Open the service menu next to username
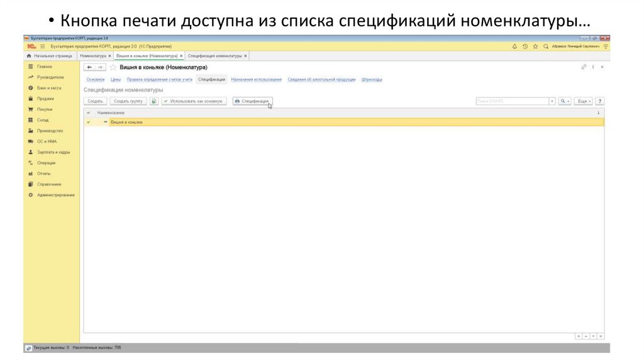 [606, 47]
